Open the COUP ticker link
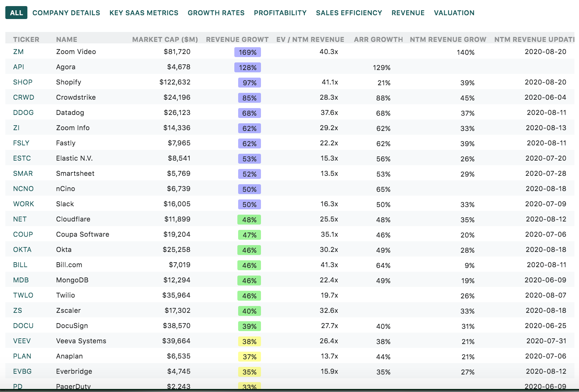The width and height of the screenshot is (579, 392). (23, 234)
